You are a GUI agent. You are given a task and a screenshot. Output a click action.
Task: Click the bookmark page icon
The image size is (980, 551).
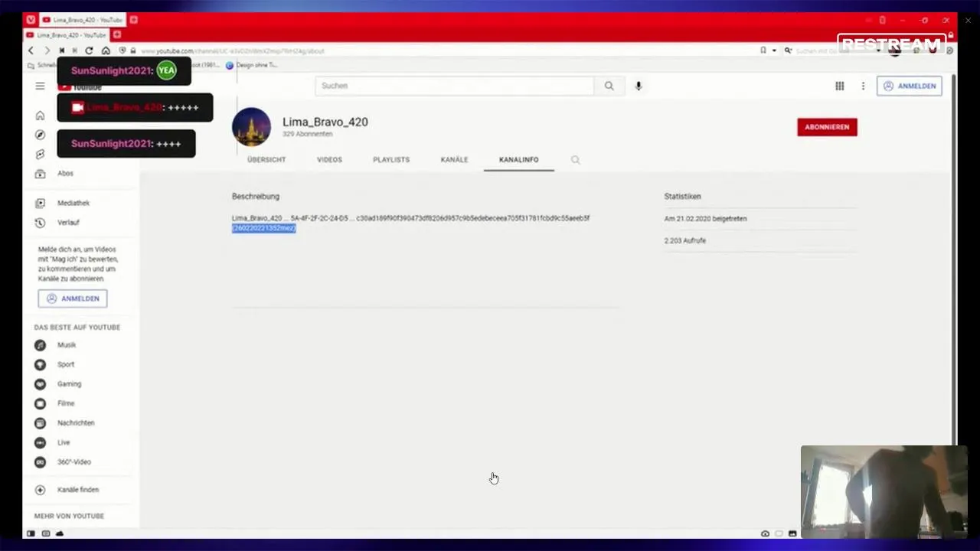click(763, 51)
